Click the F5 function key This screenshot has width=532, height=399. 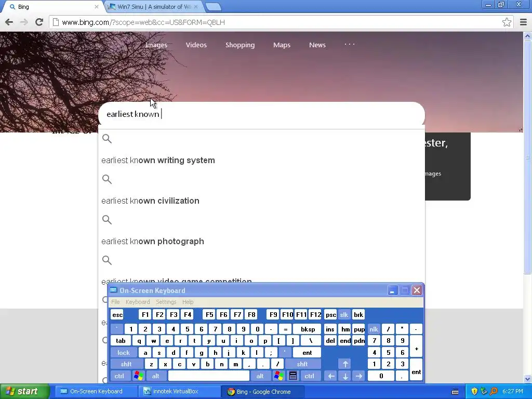(209, 315)
